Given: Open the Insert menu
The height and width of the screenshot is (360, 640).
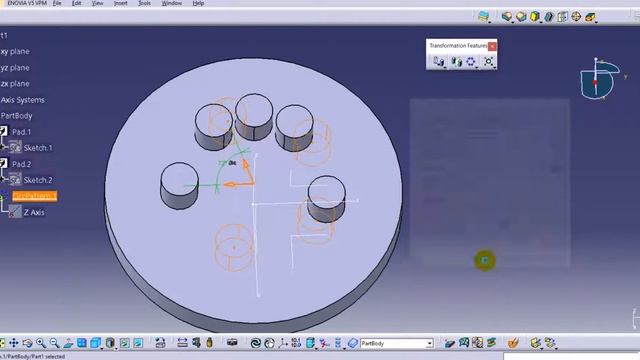Looking at the screenshot, I should click(x=120, y=3).
